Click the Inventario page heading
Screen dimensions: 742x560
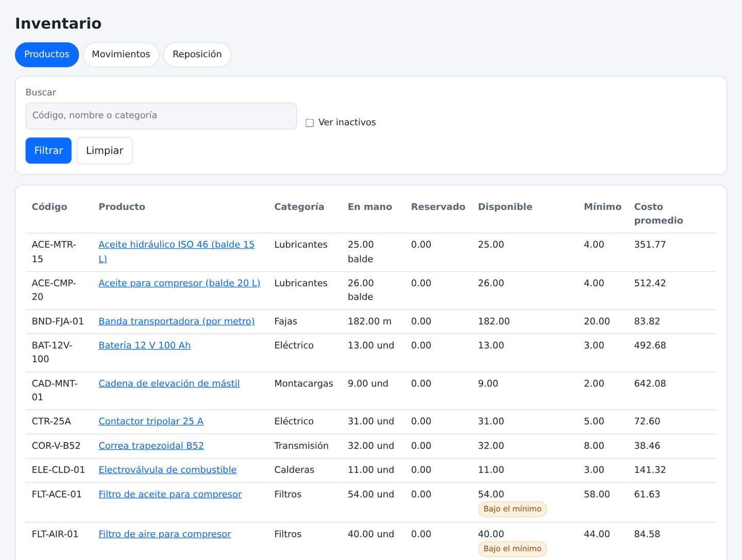pos(58,24)
